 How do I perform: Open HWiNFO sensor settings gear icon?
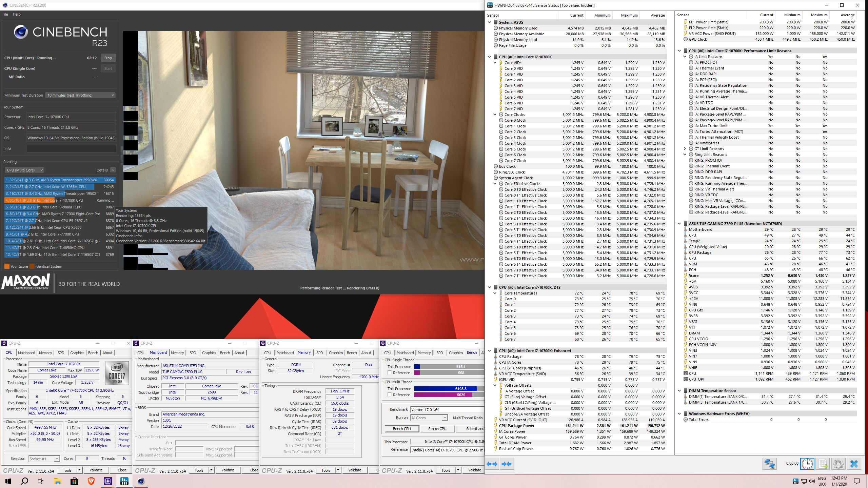point(838,464)
